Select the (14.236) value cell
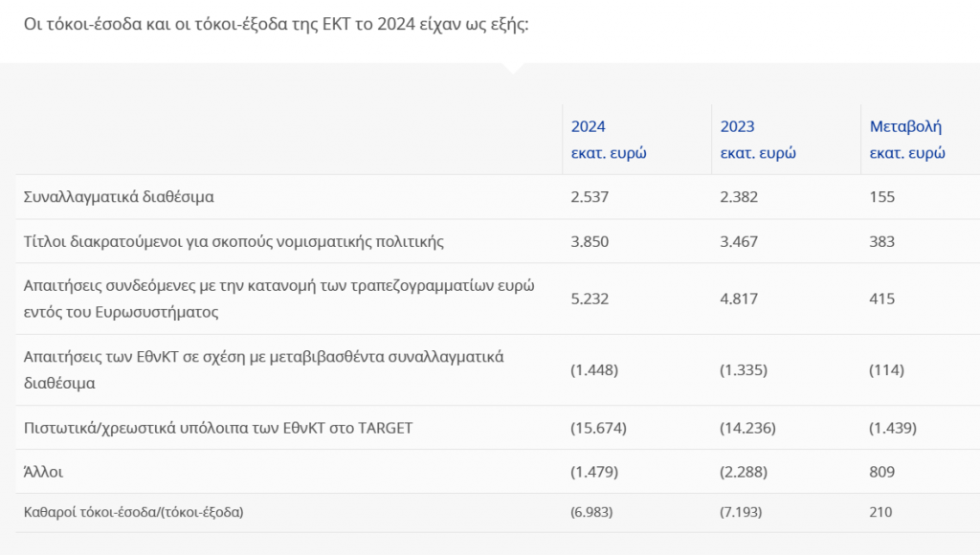This screenshot has width=980, height=555. point(747,428)
